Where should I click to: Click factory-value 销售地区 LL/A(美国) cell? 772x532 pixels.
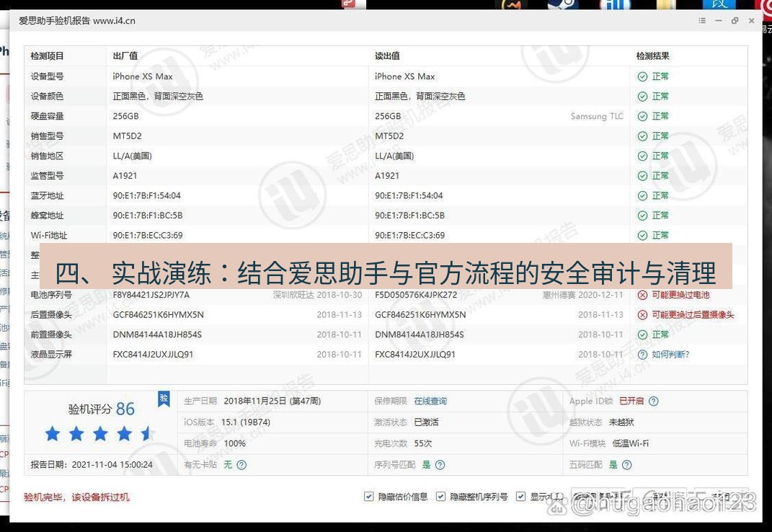click(x=133, y=156)
